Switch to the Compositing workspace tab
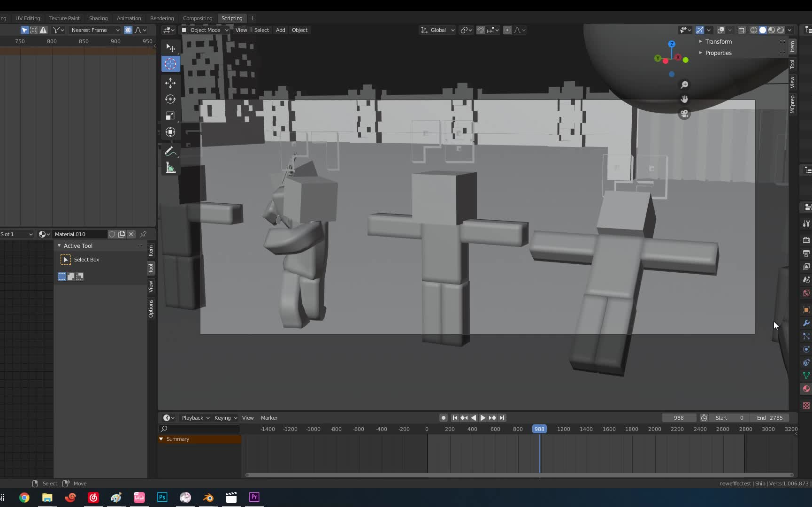 [x=198, y=18]
